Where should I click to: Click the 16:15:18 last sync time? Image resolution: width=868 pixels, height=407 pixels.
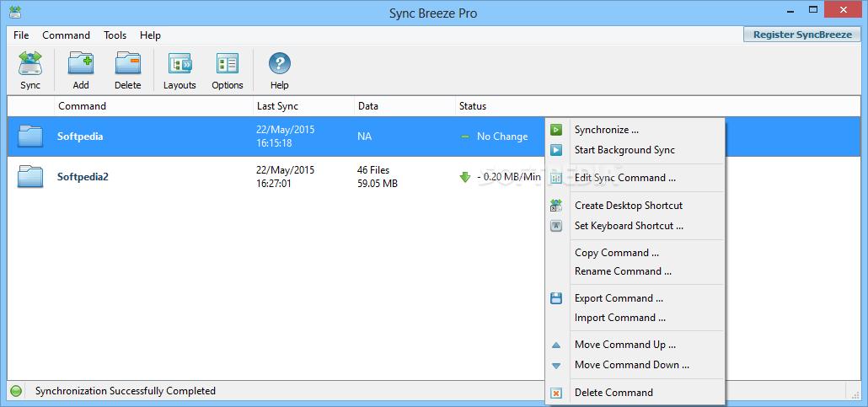tap(274, 143)
